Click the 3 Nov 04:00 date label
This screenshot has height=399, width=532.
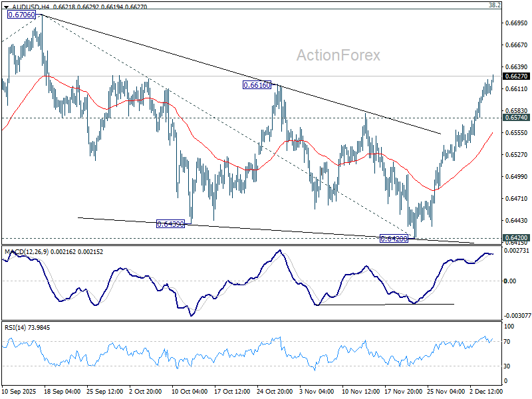[x=317, y=391]
